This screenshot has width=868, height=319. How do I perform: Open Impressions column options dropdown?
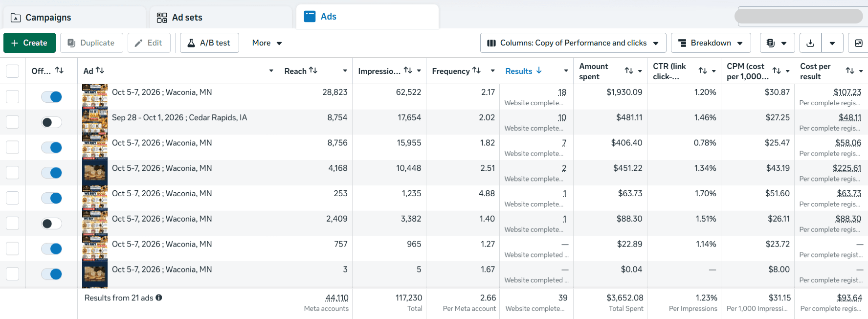point(419,71)
